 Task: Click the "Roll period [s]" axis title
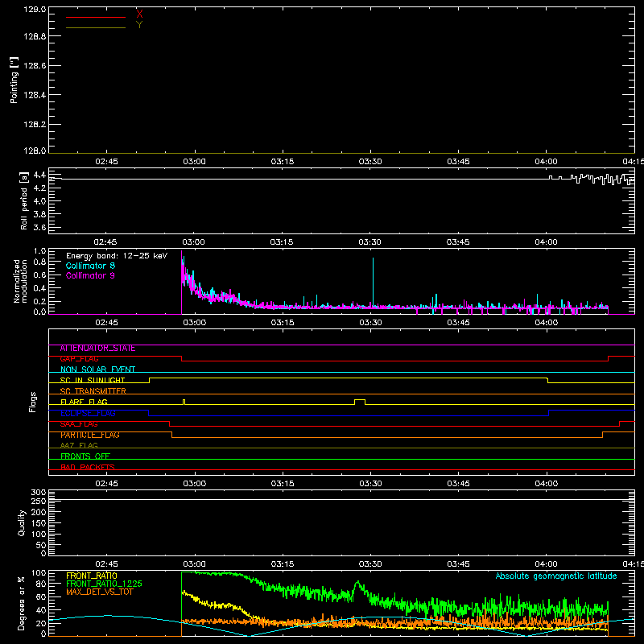(x=24, y=200)
